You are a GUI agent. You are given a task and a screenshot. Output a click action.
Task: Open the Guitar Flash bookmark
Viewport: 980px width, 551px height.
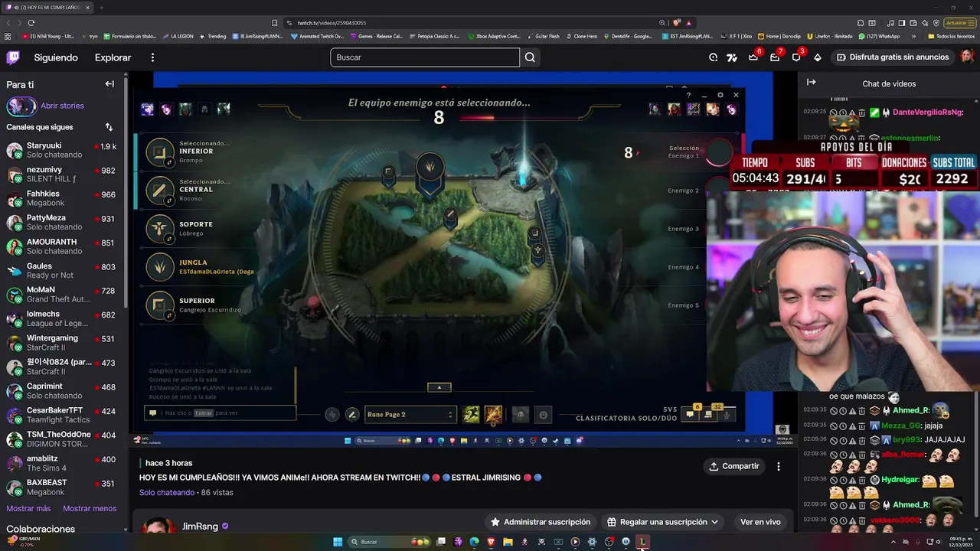[543, 36]
